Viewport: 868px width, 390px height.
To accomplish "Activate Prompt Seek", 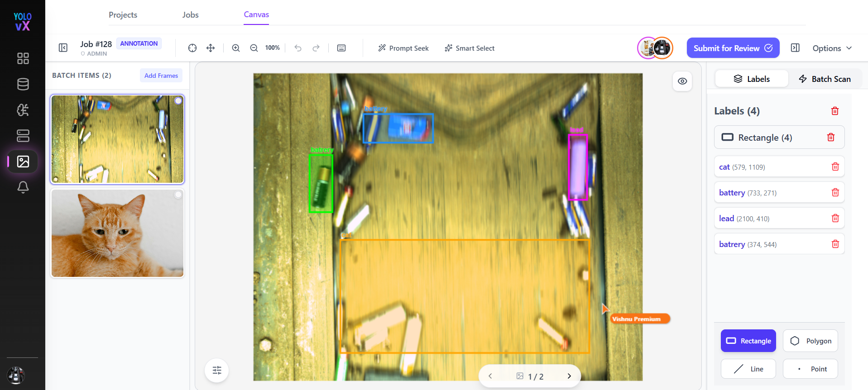I will (x=403, y=48).
